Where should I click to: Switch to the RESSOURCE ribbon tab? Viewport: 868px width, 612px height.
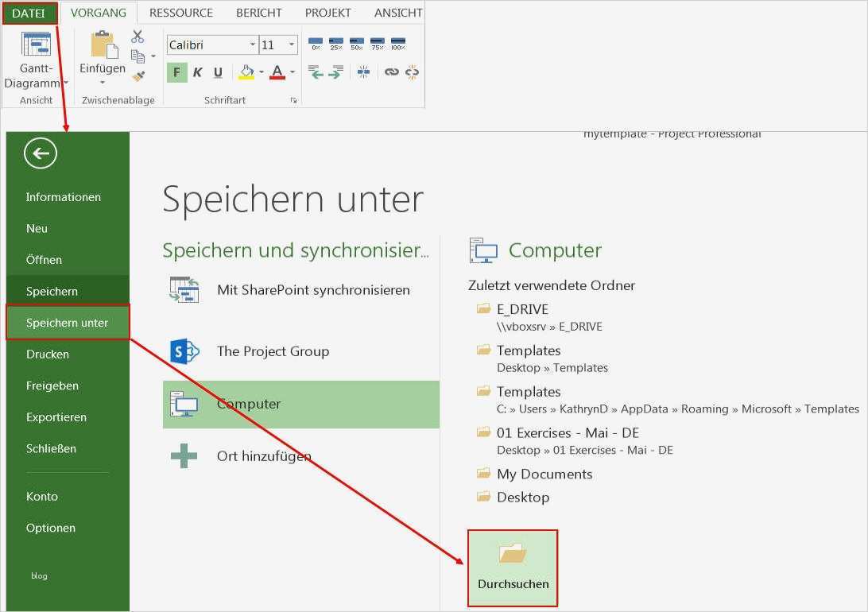180,13
